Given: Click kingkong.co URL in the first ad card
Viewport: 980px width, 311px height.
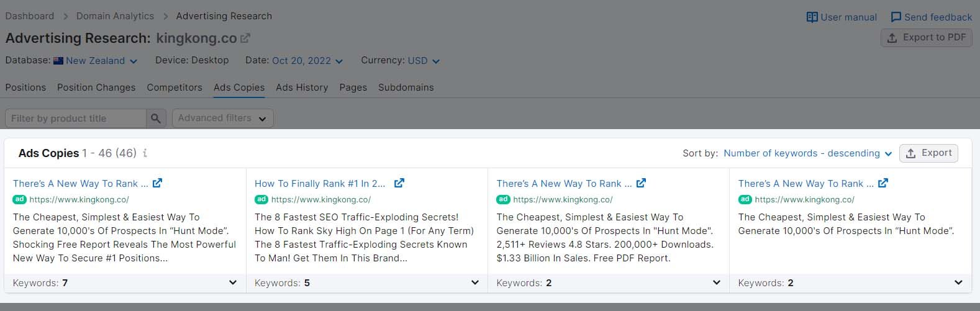Looking at the screenshot, I should [79, 200].
